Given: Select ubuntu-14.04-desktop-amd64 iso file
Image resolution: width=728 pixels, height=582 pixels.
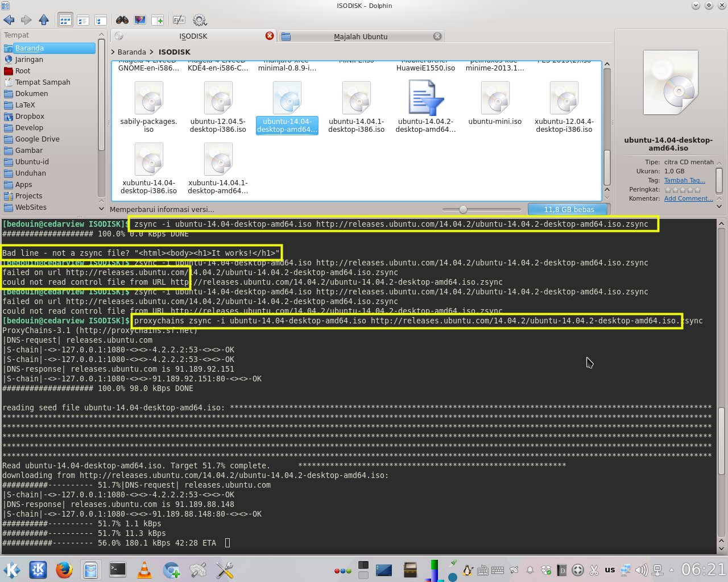Looking at the screenshot, I should pyautogui.click(x=287, y=107).
